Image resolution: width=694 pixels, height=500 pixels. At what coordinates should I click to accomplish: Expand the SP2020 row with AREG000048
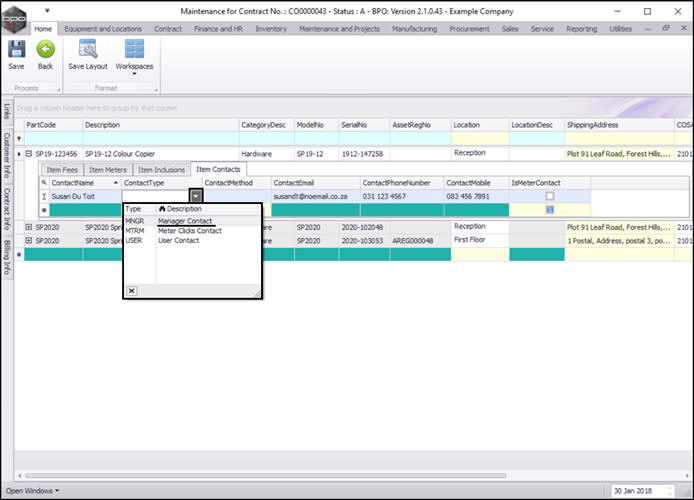point(29,240)
